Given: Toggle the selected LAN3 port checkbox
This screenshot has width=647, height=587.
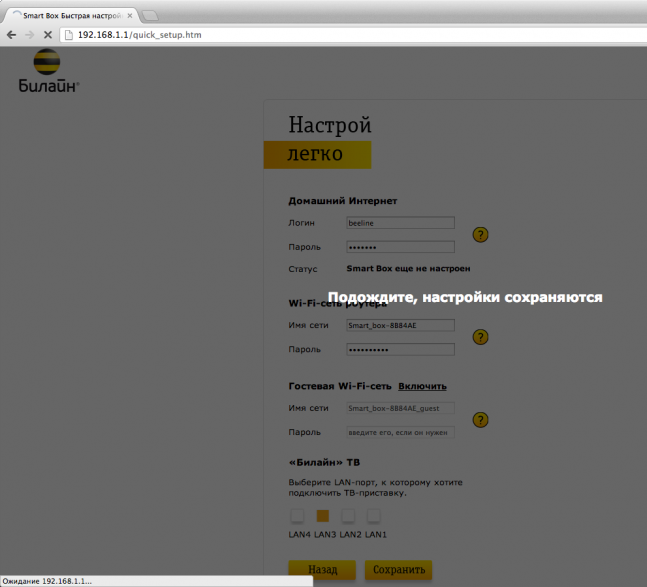Looking at the screenshot, I should click(323, 516).
